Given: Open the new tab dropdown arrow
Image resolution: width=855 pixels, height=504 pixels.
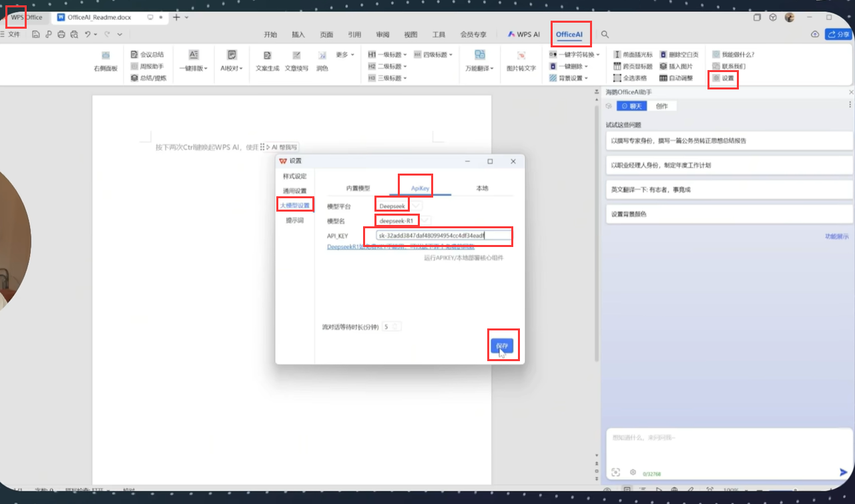Looking at the screenshot, I should pos(186,17).
